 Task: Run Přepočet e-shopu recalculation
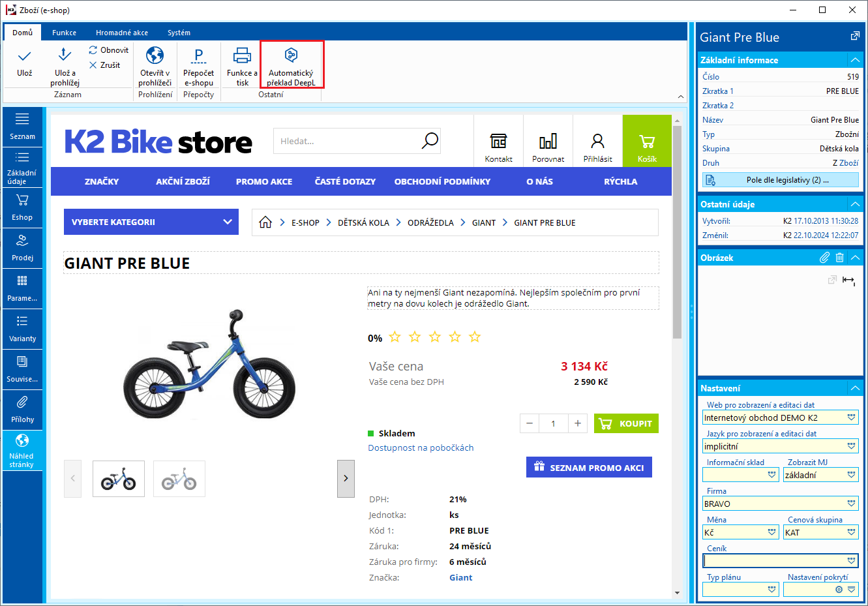click(x=198, y=66)
